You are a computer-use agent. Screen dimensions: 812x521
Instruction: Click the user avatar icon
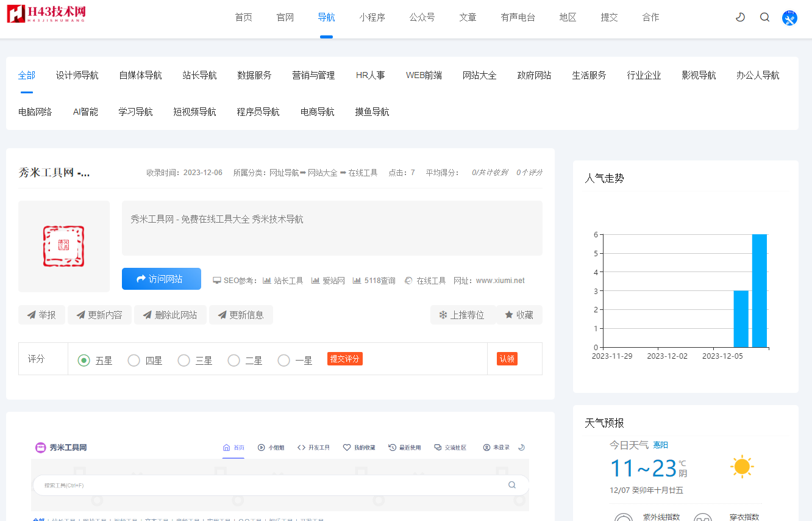(789, 18)
